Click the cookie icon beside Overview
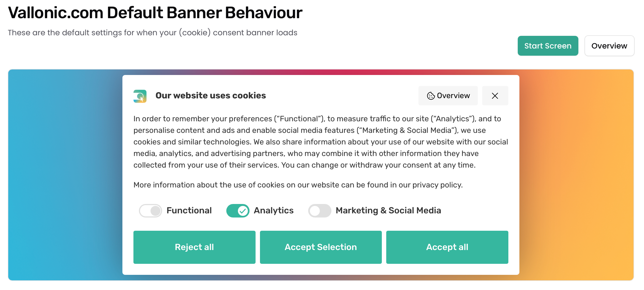The image size is (644, 290). 431,96
